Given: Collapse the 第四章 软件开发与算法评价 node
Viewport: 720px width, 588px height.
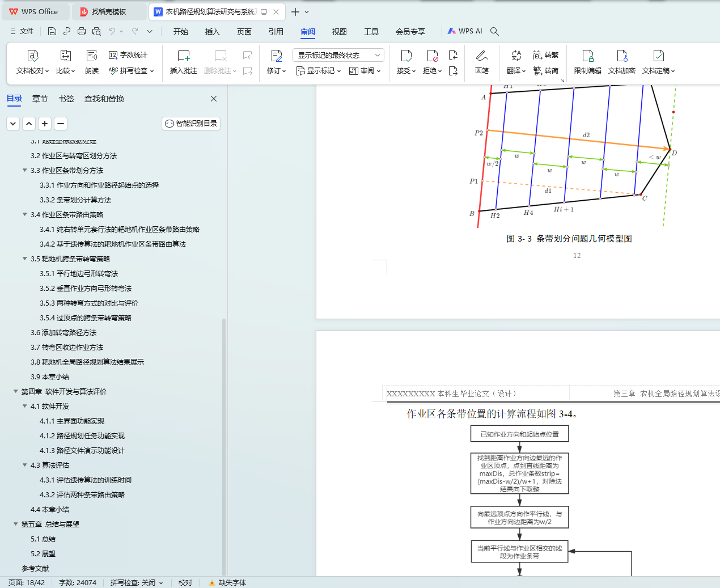Looking at the screenshot, I should pos(15,391).
